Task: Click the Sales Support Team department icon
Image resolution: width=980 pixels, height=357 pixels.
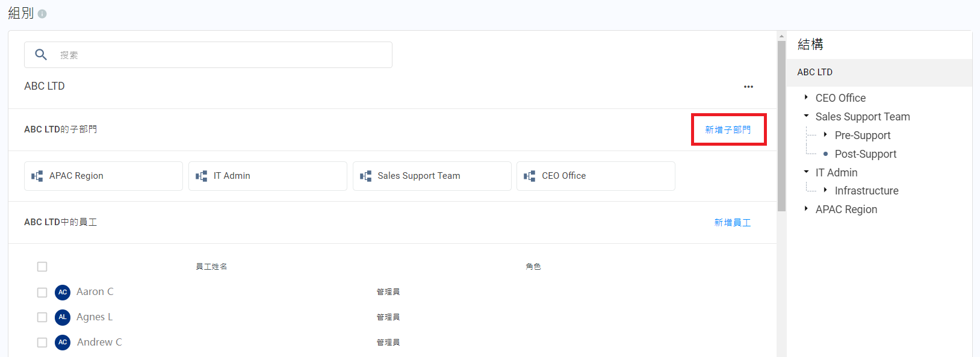Action: tap(366, 176)
